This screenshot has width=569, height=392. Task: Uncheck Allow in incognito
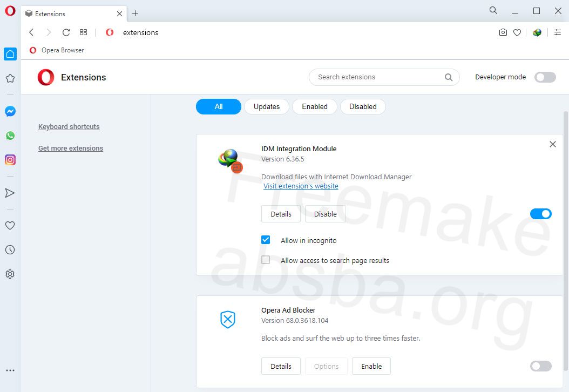pos(266,240)
